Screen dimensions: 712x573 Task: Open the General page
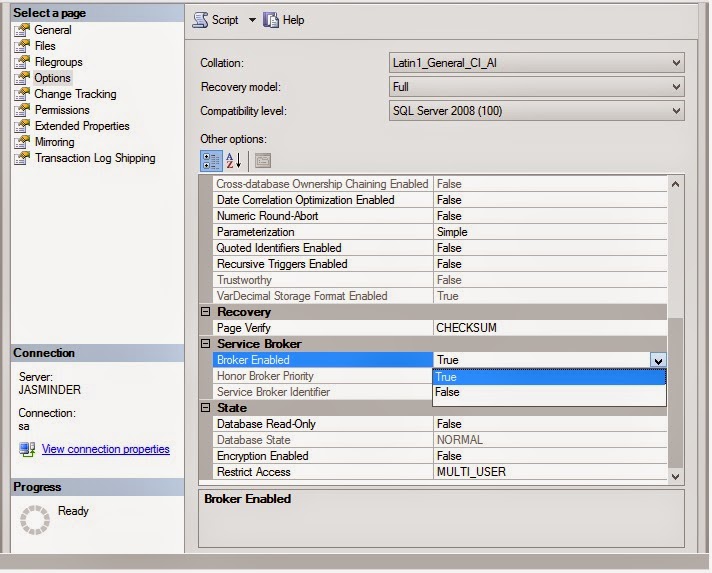tap(53, 30)
